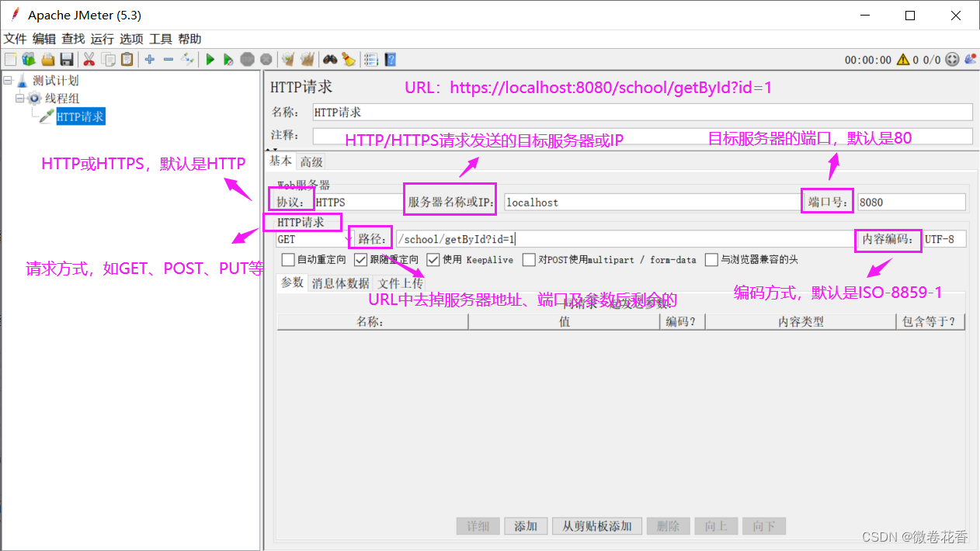This screenshot has height=551, width=980.
Task: Click the Reset Search brush icon
Action: click(x=349, y=59)
